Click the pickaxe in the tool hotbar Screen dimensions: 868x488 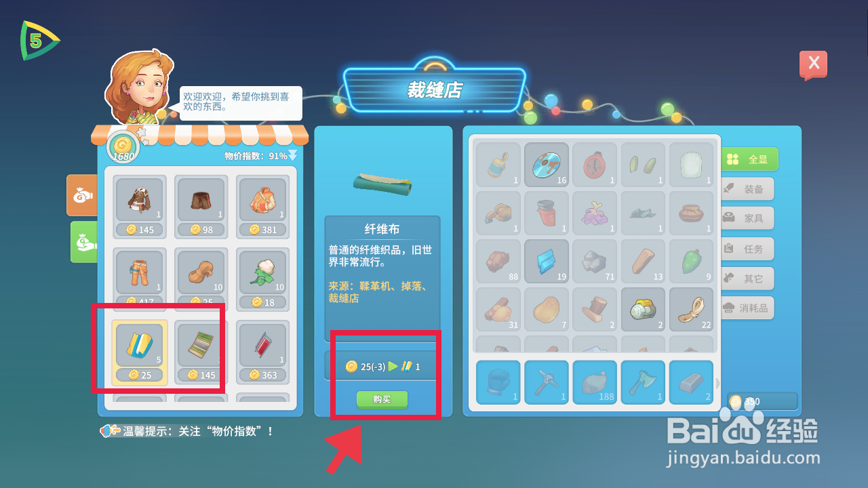pos(547,382)
